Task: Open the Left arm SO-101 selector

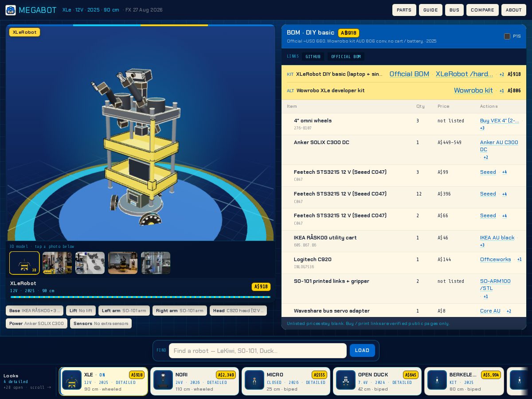Action: click(x=124, y=311)
